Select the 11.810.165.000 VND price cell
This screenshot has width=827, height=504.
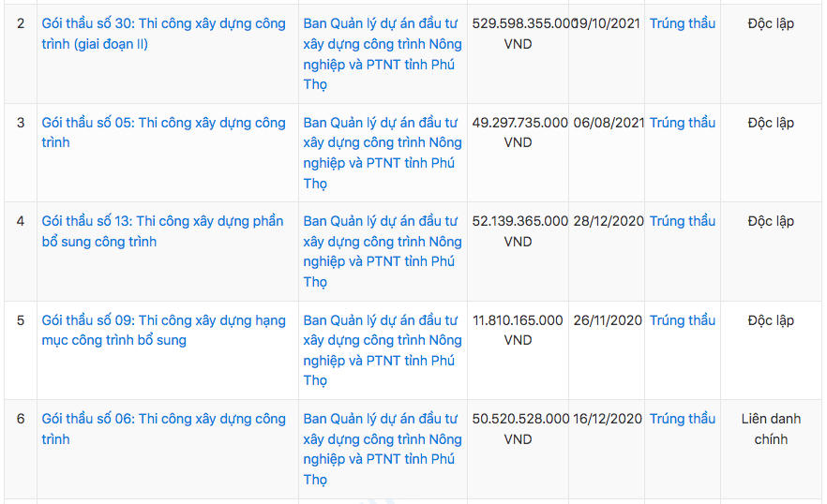[x=518, y=330]
